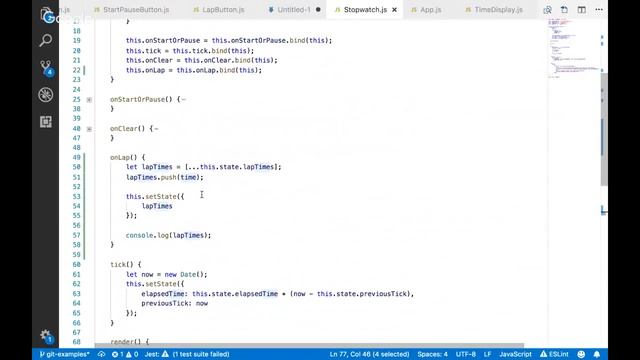
Task: Open the Manage gear settings icon
Action: coord(46,336)
